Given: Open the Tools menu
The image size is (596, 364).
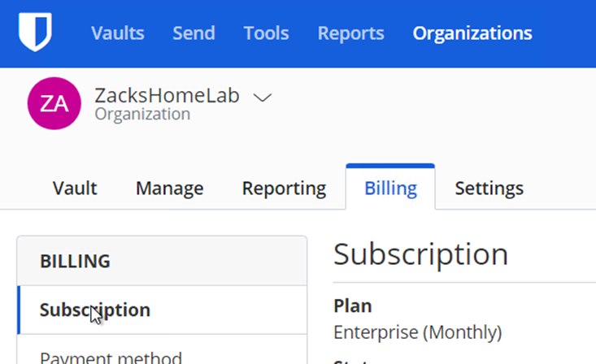Looking at the screenshot, I should (266, 33).
